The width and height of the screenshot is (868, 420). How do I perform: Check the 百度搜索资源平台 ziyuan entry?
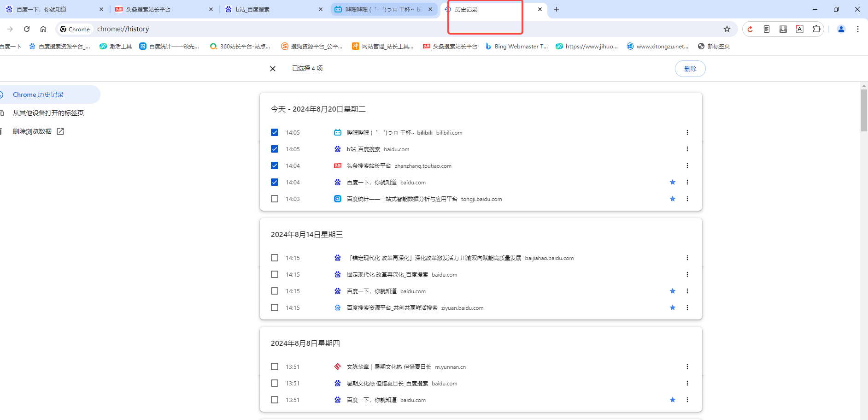point(275,308)
